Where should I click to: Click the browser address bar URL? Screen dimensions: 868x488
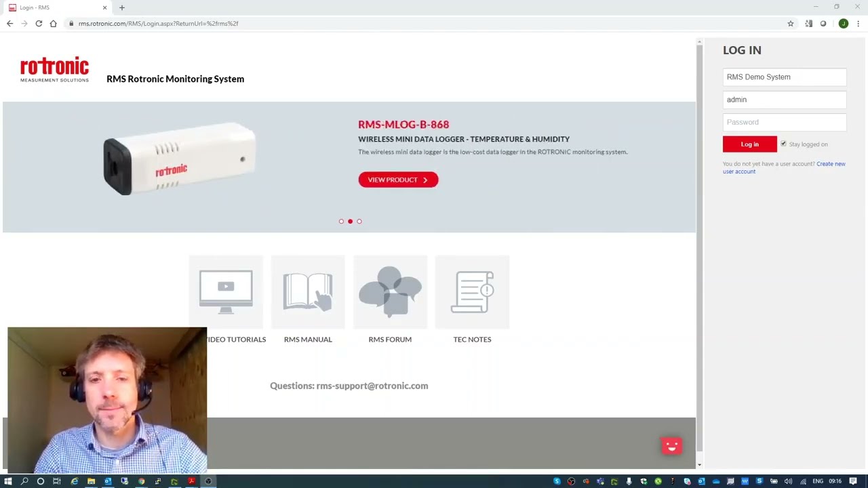(158, 23)
